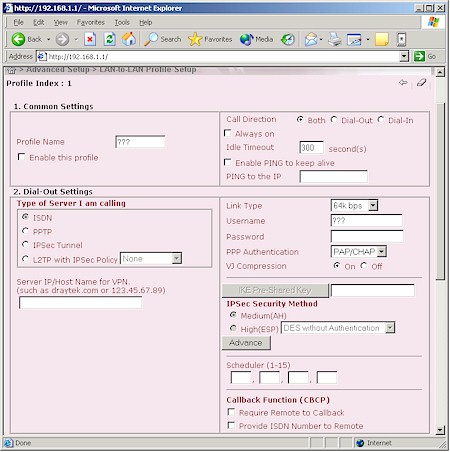
Task: Check Enable this profile
Action: click(21, 157)
